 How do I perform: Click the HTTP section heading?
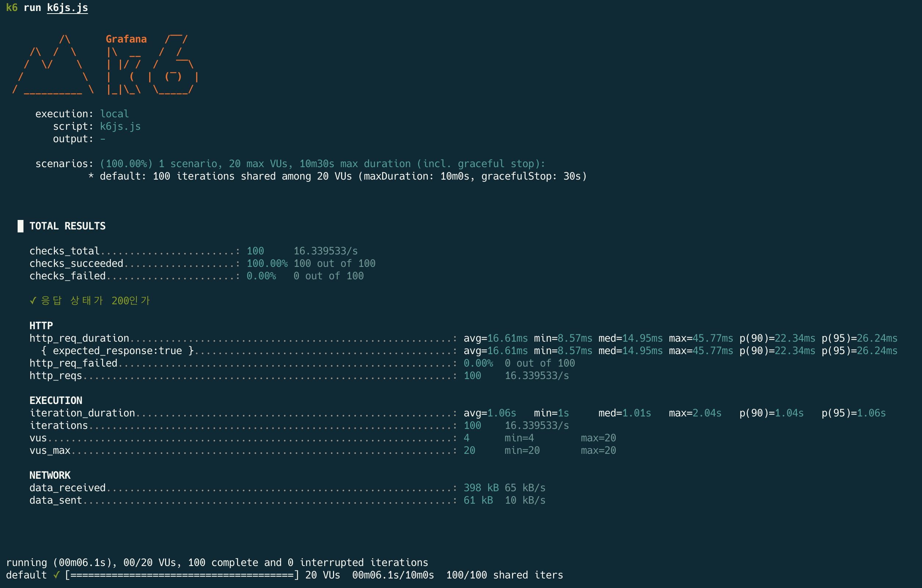[41, 326]
